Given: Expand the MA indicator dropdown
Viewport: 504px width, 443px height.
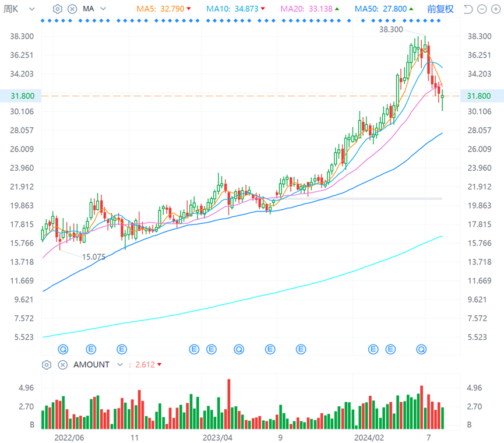Looking at the screenshot, I should (x=94, y=9).
